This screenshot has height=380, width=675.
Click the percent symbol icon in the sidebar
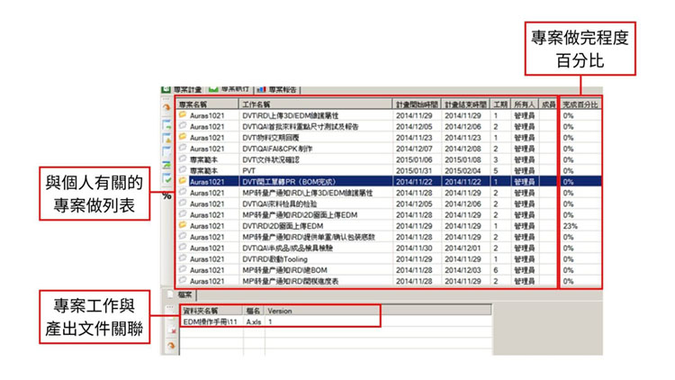(x=167, y=196)
